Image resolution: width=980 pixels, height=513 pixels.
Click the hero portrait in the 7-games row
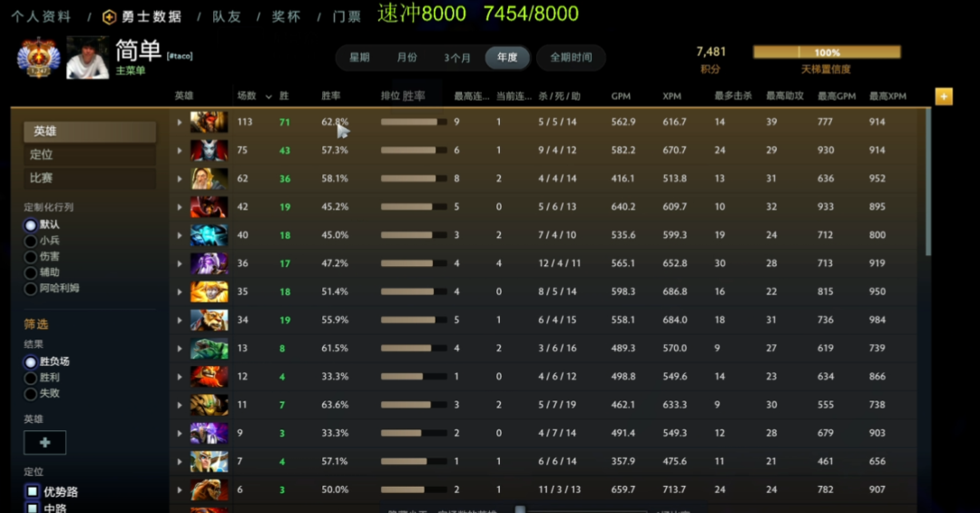(x=209, y=461)
